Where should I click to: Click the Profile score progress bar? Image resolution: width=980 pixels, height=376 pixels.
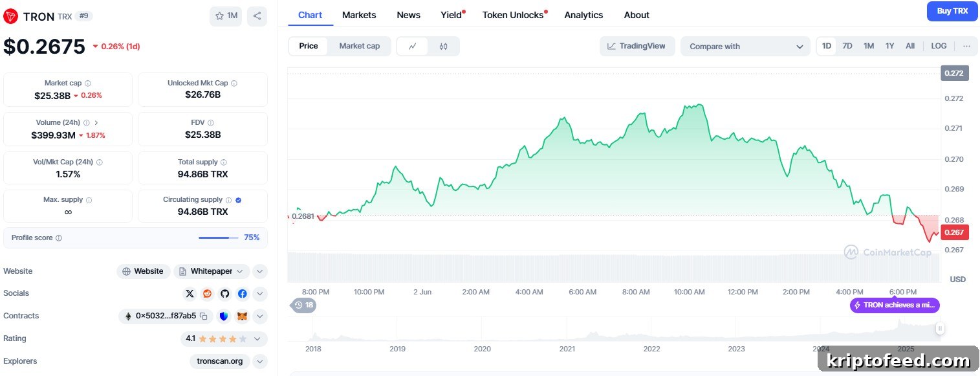pyautogui.click(x=218, y=238)
